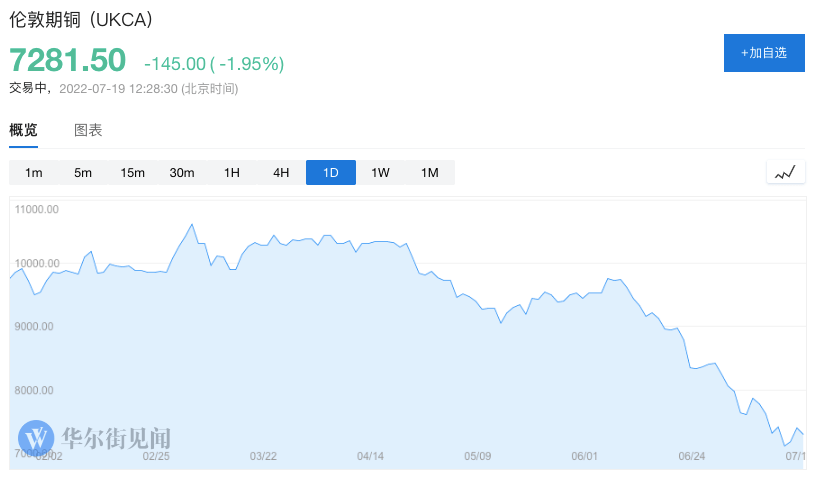Select the 1H interval

tap(232, 173)
